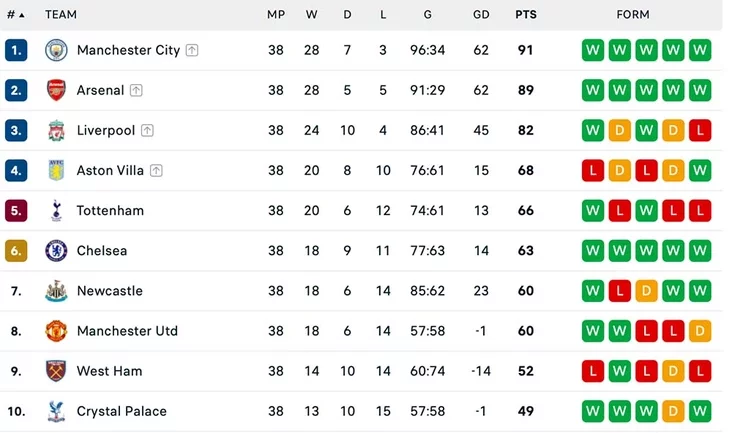The height and width of the screenshot is (433, 732).
Task: Sort table by the # rank column
Action: point(15,14)
